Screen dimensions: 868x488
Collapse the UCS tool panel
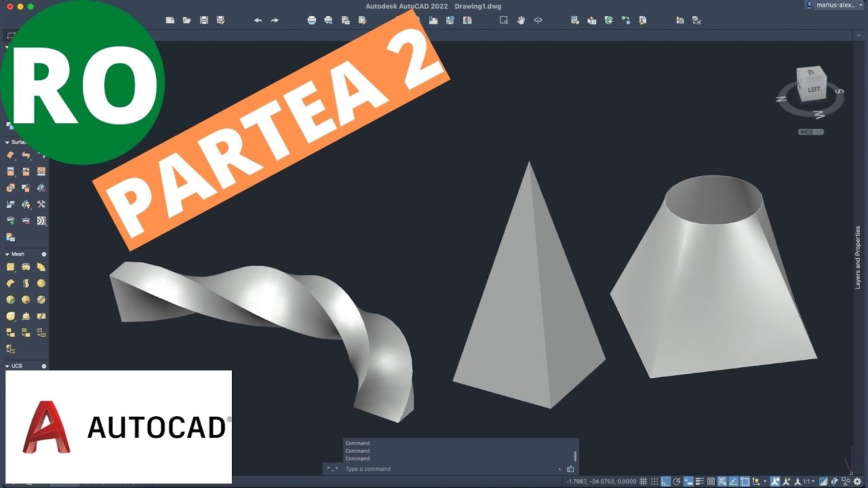coord(7,366)
